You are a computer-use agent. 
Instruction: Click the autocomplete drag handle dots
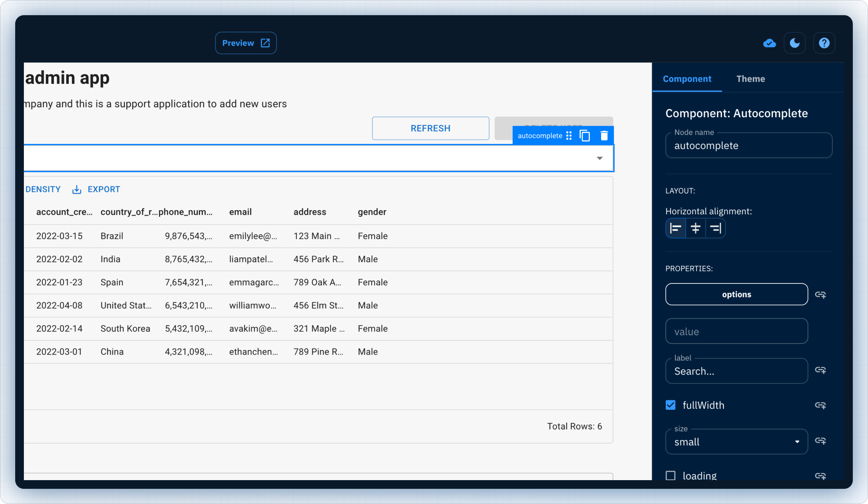click(569, 135)
